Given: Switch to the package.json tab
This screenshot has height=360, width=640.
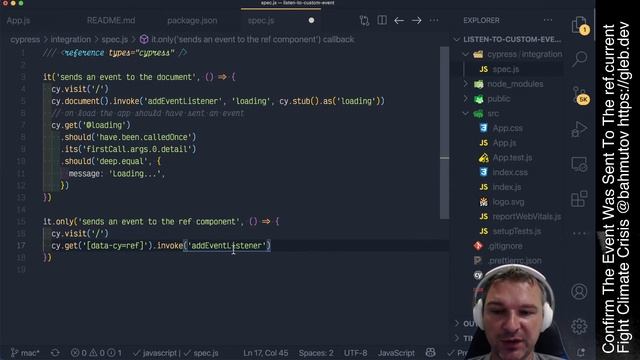Looking at the screenshot, I should pos(192,20).
